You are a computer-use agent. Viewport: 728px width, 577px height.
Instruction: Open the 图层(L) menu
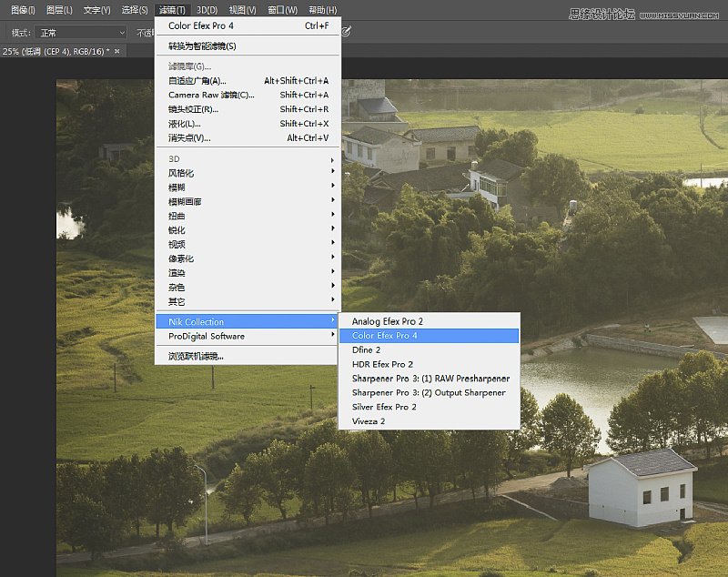coord(59,10)
